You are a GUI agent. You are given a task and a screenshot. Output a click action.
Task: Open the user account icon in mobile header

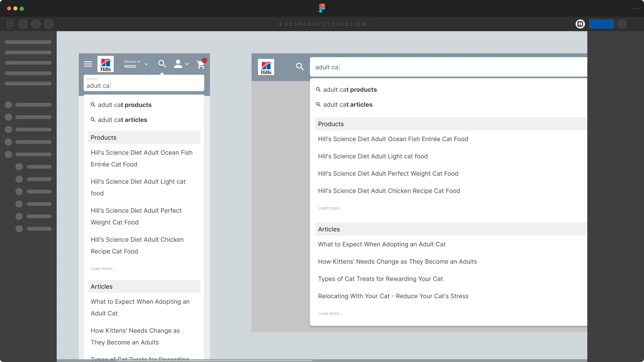tap(178, 64)
